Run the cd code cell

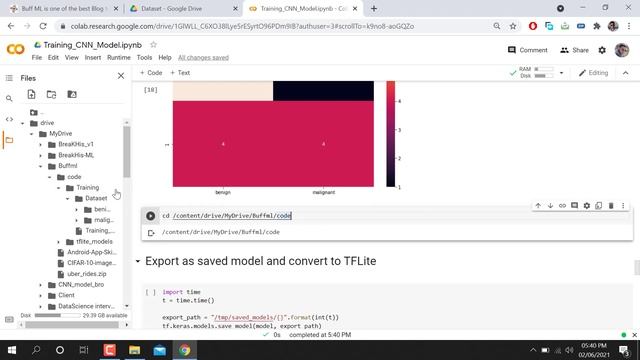[x=151, y=216]
